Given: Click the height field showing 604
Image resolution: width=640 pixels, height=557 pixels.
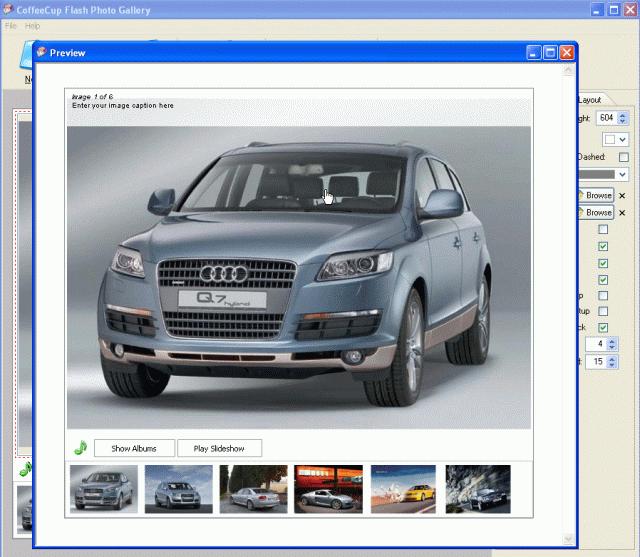Looking at the screenshot, I should [x=607, y=118].
